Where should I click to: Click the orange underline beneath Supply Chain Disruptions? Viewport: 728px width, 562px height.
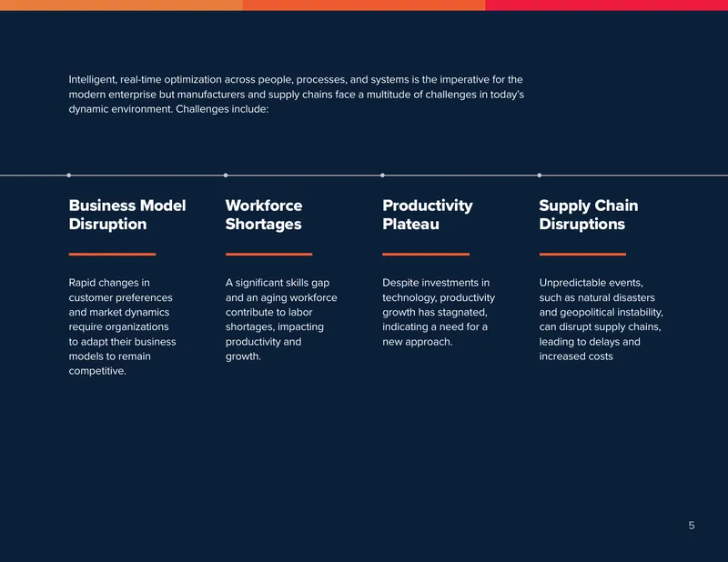[x=582, y=255]
